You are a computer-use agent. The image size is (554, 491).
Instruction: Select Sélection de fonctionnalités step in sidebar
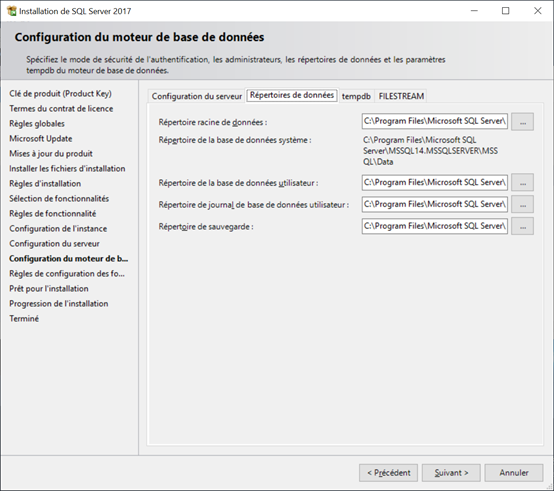tap(59, 199)
